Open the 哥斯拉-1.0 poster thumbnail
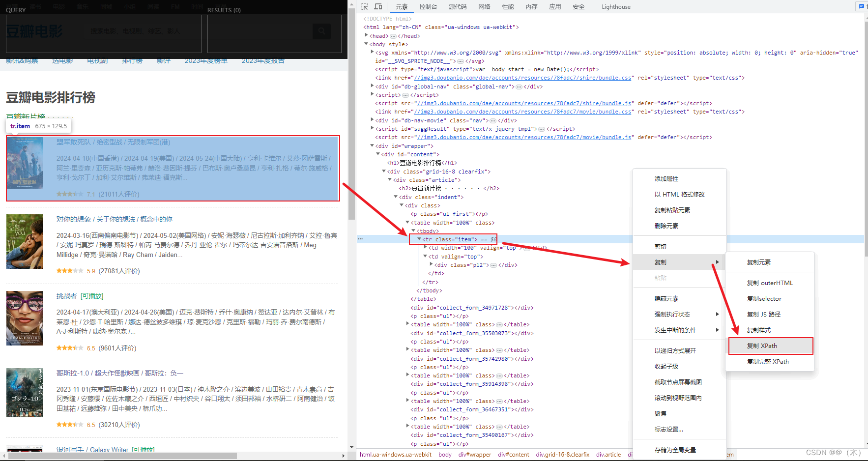868x461 pixels. (x=25, y=393)
